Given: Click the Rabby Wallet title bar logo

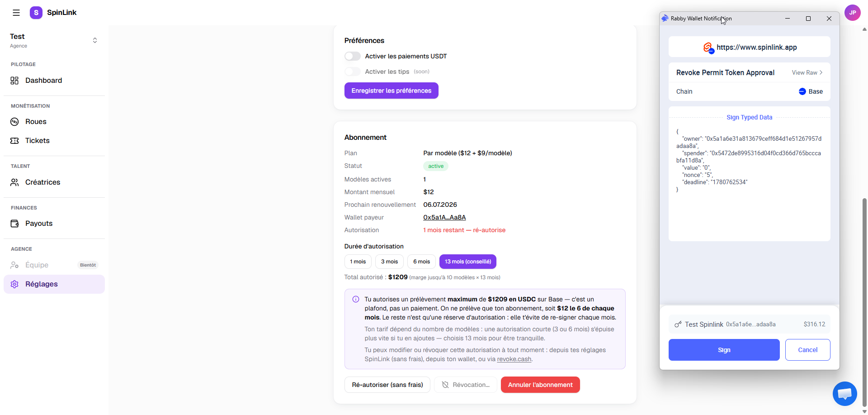Looking at the screenshot, I should pyautogui.click(x=665, y=19).
